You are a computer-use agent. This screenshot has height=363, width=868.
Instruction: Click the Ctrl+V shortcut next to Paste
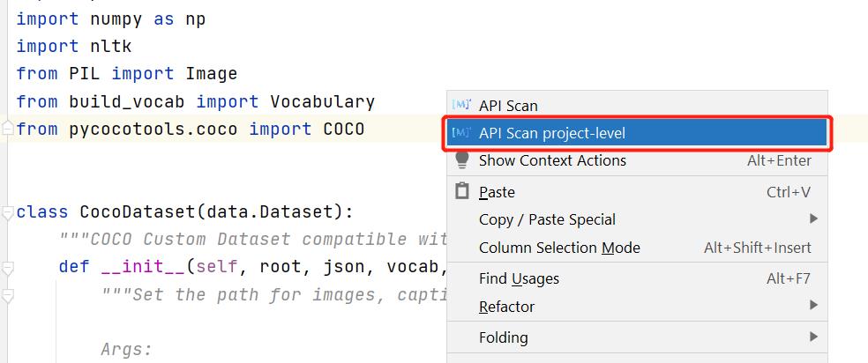[x=788, y=192]
